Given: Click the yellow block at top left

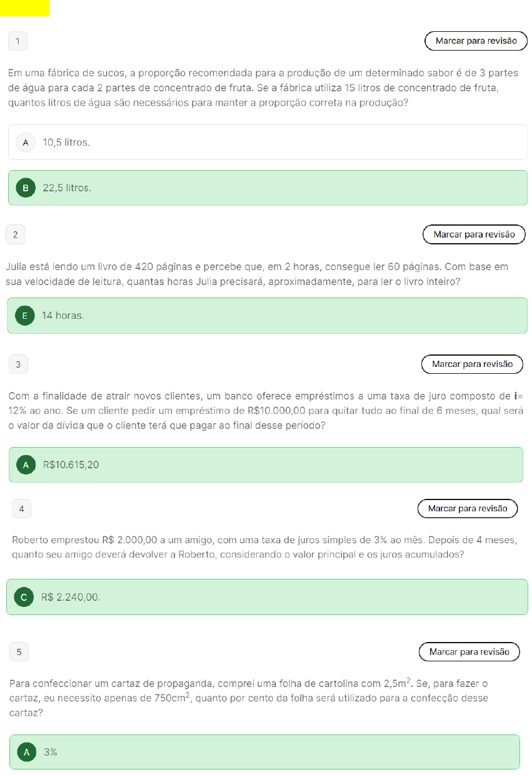Looking at the screenshot, I should (x=24, y=8).
